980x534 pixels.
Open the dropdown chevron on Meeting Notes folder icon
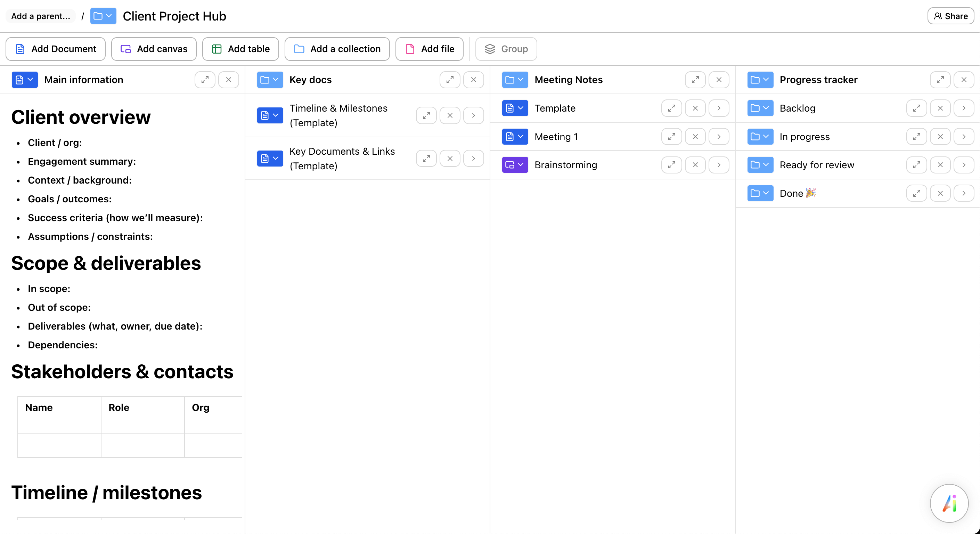coord(521,80)
